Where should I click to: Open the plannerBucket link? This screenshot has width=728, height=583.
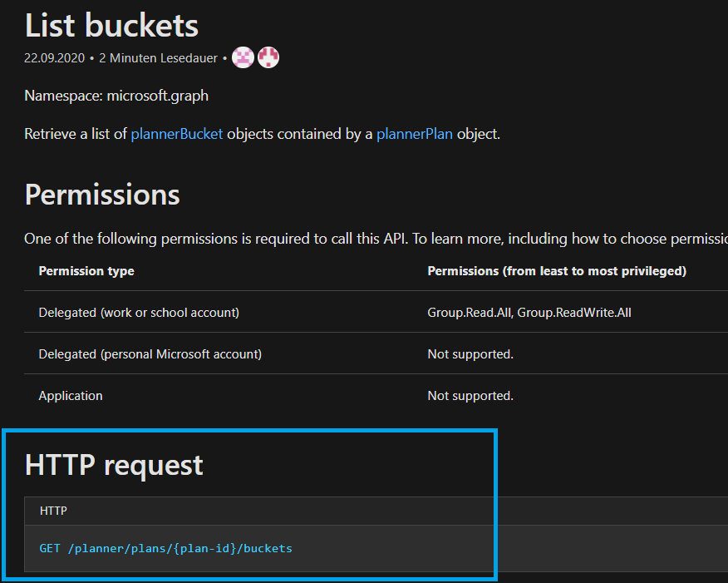tap(176, 133)
